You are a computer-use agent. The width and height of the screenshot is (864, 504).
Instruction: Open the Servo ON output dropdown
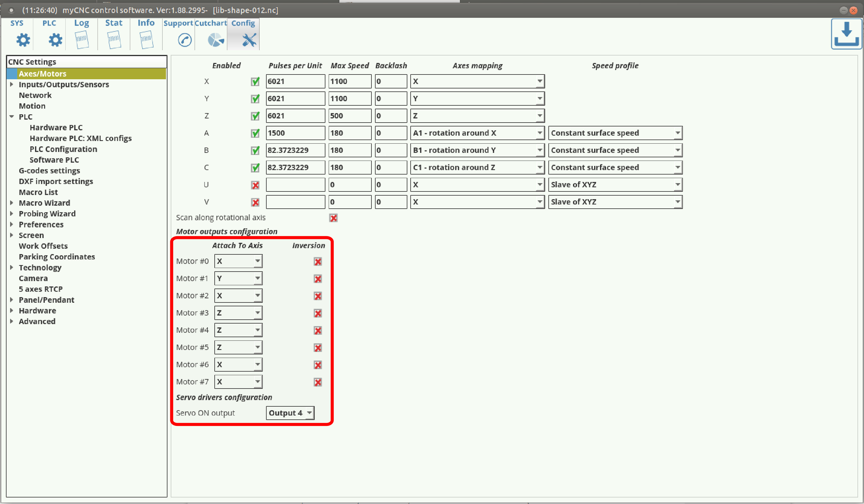click(290, 413)
